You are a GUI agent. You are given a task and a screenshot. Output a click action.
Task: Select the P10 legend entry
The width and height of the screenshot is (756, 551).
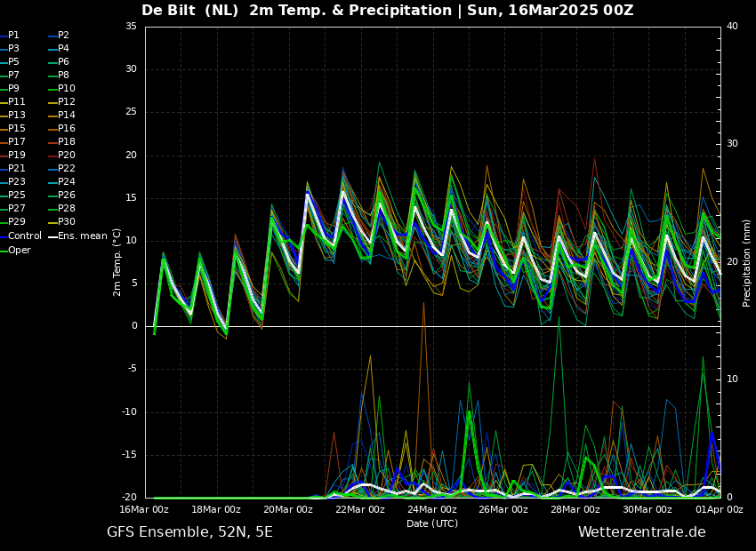[x=62, y=89]
